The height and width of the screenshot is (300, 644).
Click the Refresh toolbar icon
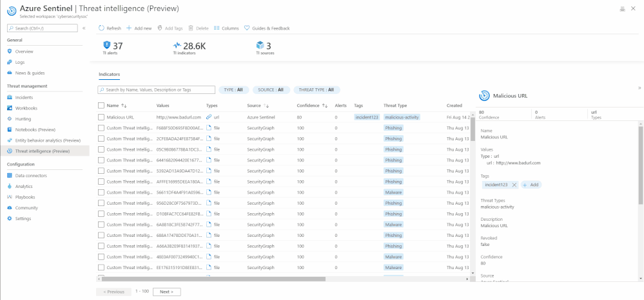(101, 28)
